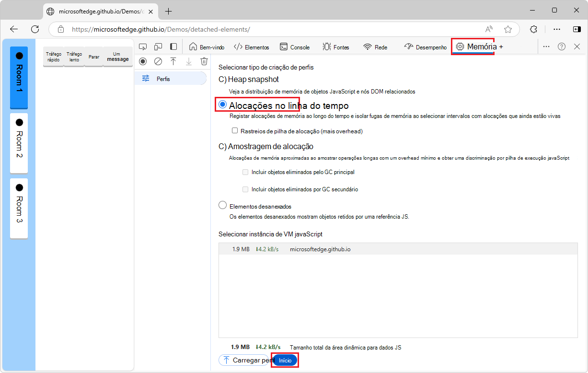Open the browser extensions puzzle icon

pos(534,29)
